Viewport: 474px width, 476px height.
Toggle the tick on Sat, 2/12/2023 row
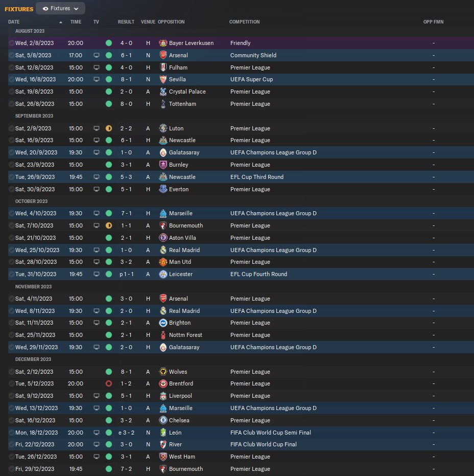point(12,372)
